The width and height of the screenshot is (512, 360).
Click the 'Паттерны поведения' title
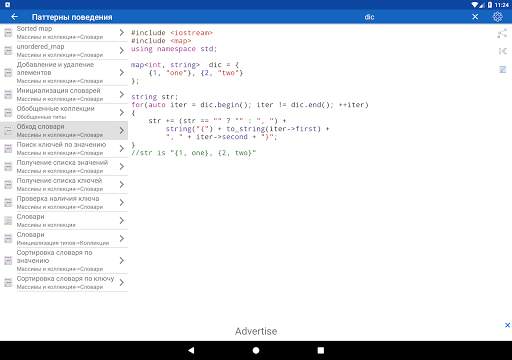(x=72, y=17)
